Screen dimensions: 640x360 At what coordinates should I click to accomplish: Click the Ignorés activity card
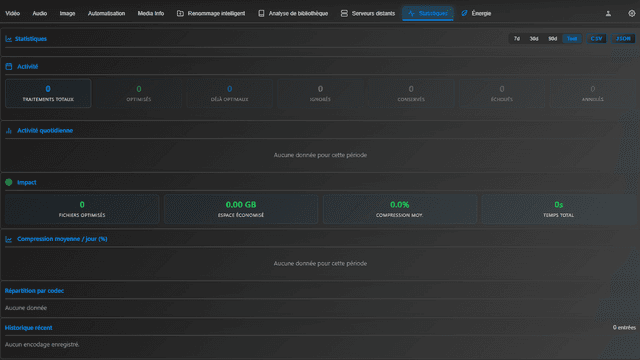(x=320, y=93)
